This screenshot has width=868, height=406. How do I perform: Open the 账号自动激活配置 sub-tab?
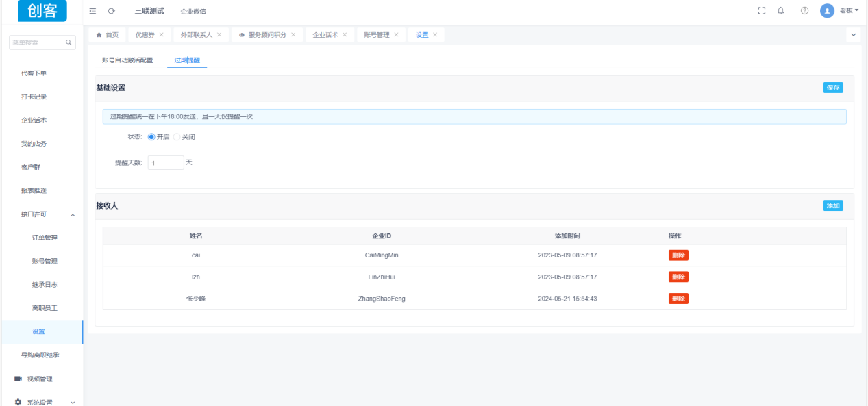127,60
